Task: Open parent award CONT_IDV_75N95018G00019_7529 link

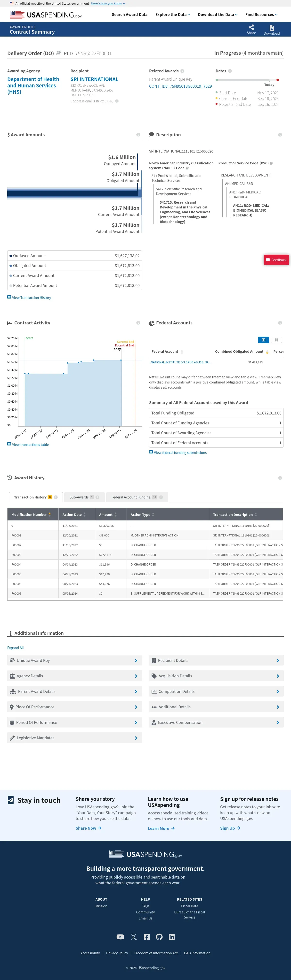Action: (181, 86)
